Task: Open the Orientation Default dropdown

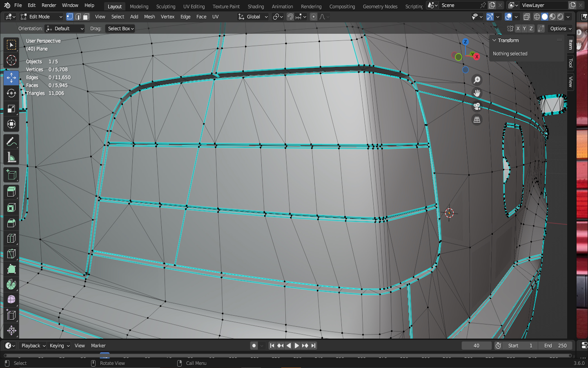Action: 65,29
